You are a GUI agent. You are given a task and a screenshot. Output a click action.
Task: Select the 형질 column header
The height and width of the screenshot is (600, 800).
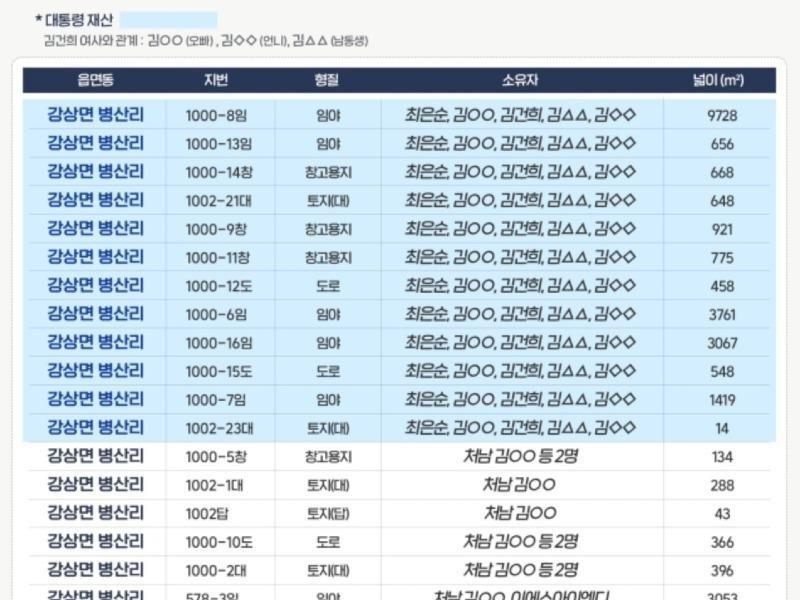327,80
